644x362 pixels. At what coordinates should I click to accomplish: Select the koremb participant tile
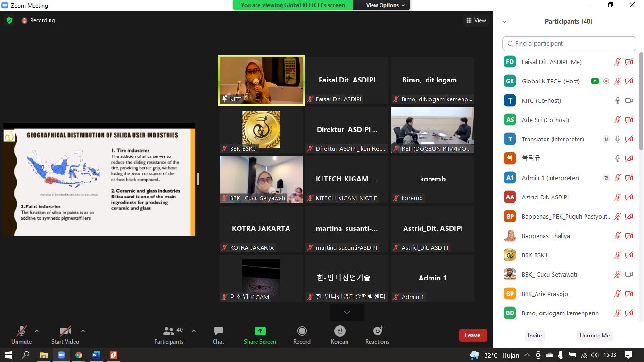433,179
